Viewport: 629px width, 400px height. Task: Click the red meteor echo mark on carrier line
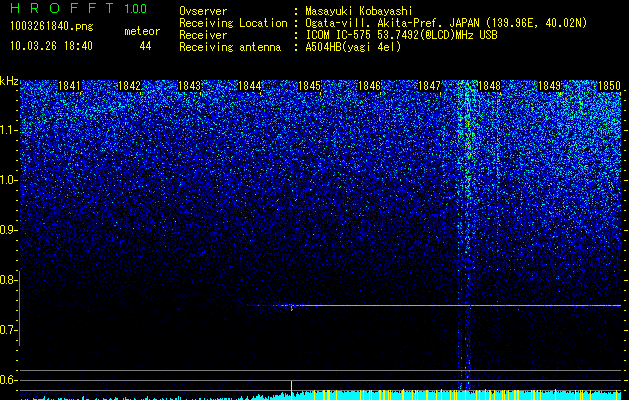[x=292, y=308]
